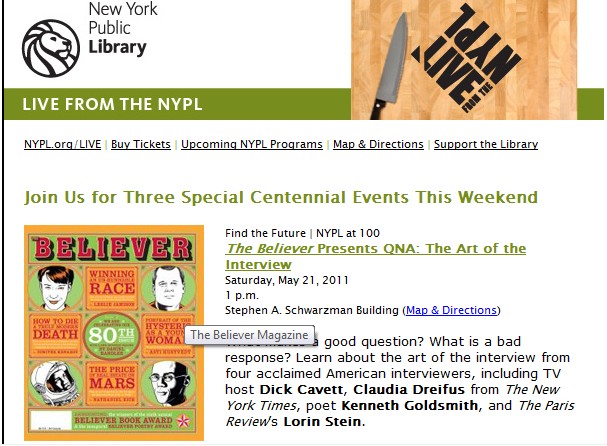Viewport: 607px width, 446px height.
Task: Visit the Support the Library link
Action: coord(486,144)
